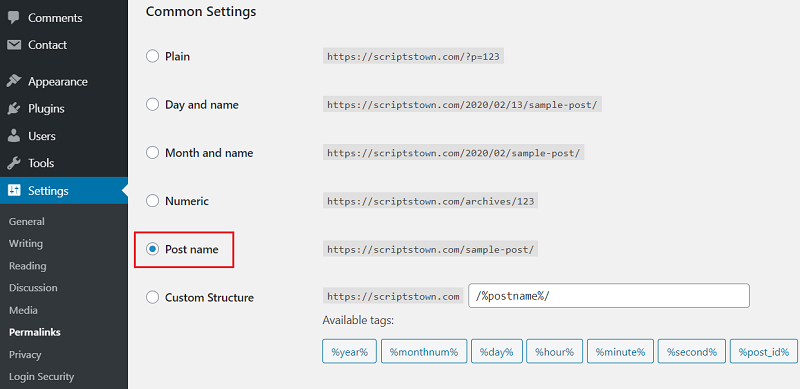
Task: Open the Writing settings submenu
Action: [26, 244]
